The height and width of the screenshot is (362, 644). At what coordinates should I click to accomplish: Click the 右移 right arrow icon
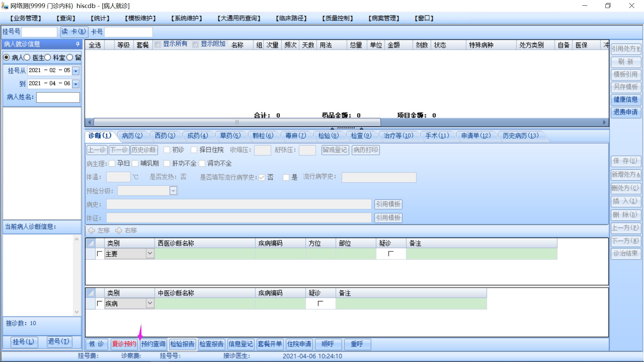119,231
